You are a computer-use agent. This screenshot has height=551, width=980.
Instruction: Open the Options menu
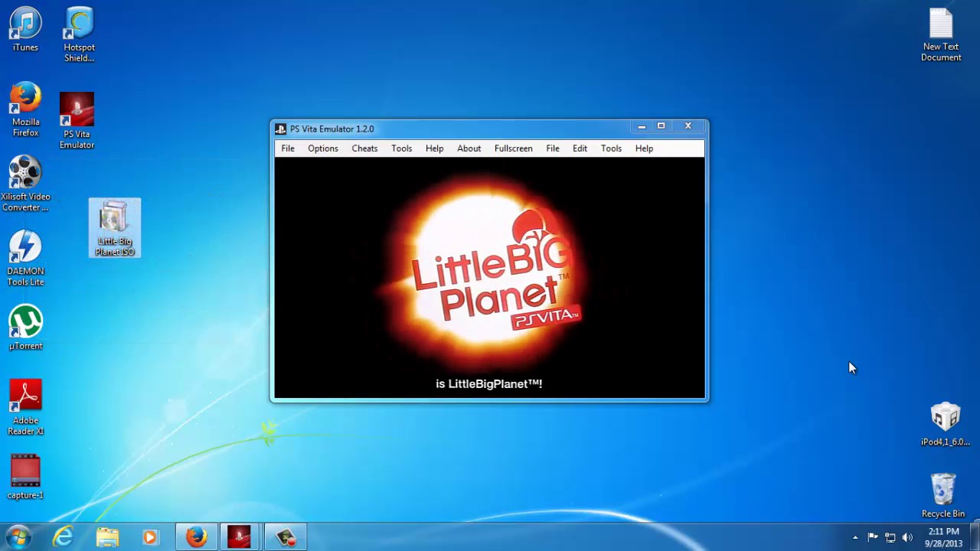point(323,148)
